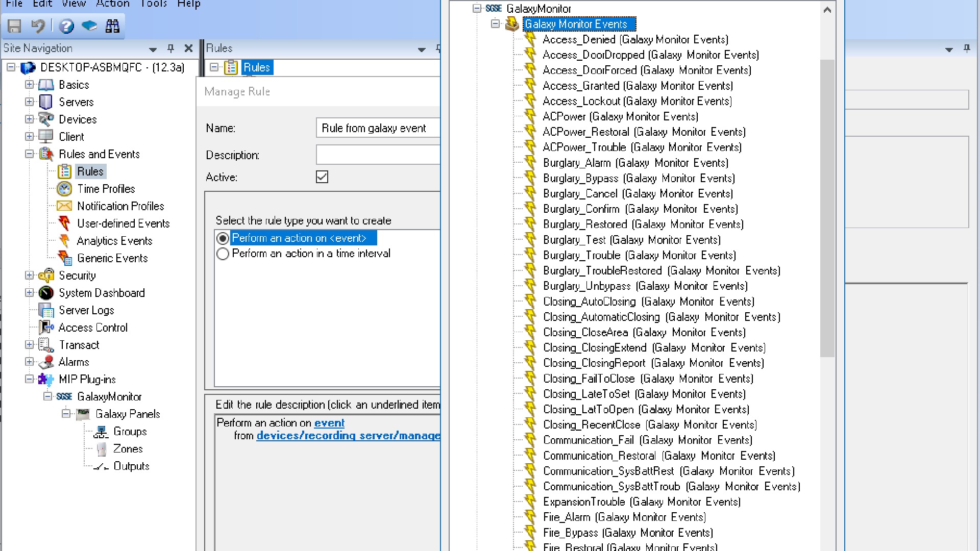Click the Access Control door icon
Image resolution: width=980 pixels, height=551 pixels.
[x=46, y=328]
